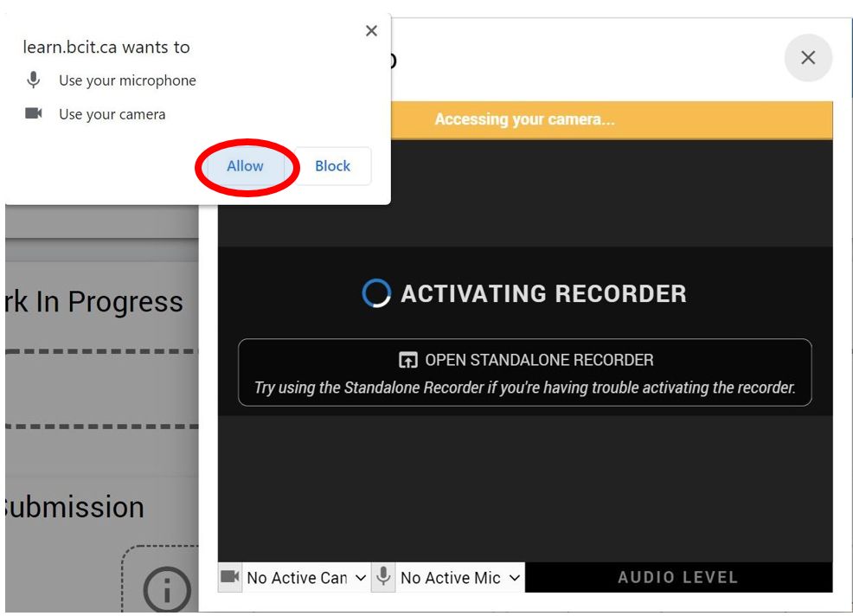Click Allow in the permission prompt

pos(245,166)
